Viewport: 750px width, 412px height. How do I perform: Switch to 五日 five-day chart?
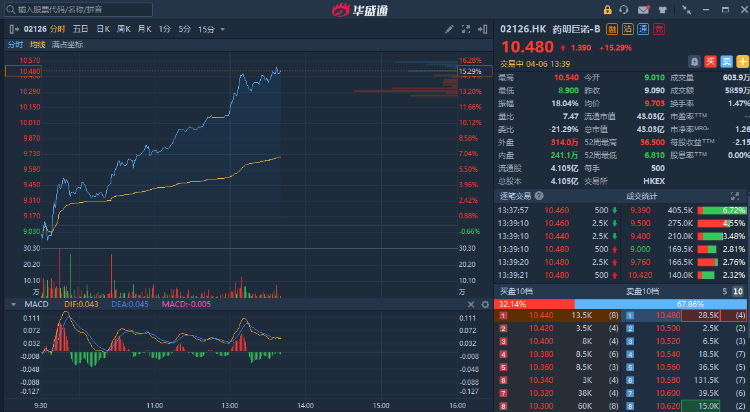click(x=80, y=29)
